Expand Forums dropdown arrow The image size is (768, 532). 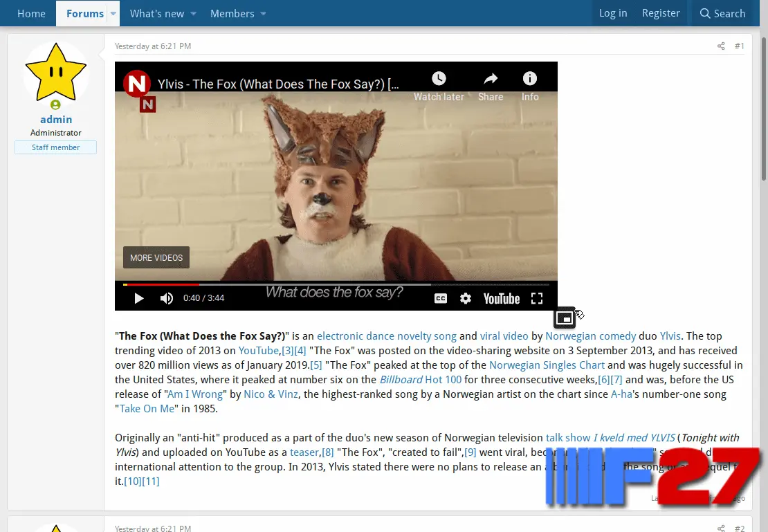(x=113, y=14)
